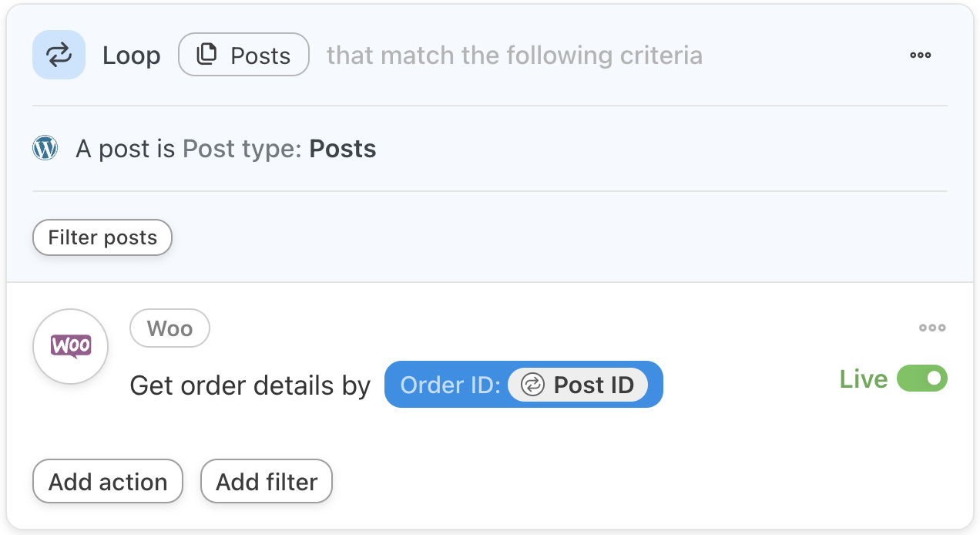Click the documents icon in Posts pill

click(206, 55)
